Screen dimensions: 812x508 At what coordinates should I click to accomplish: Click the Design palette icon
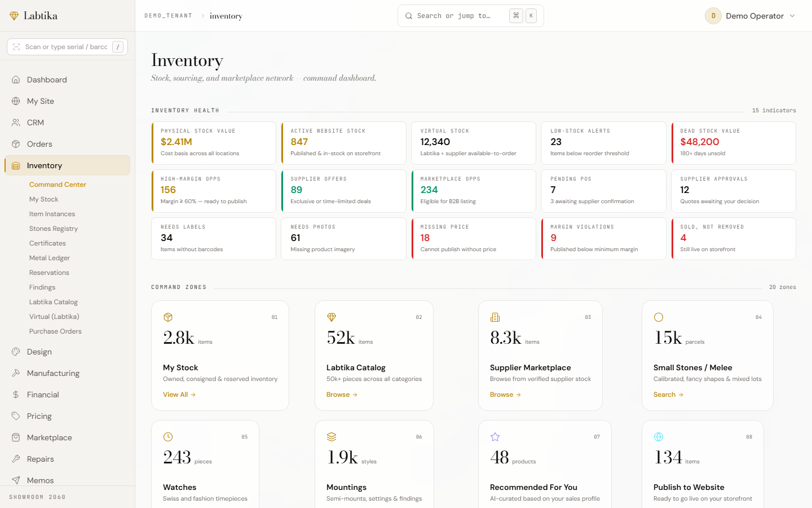pos(16,352)
